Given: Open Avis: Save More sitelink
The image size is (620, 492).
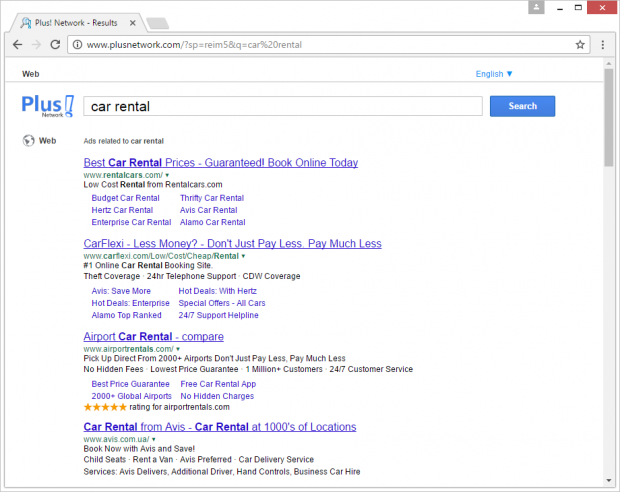Looking at the screenshot, I should click(121, 291).
